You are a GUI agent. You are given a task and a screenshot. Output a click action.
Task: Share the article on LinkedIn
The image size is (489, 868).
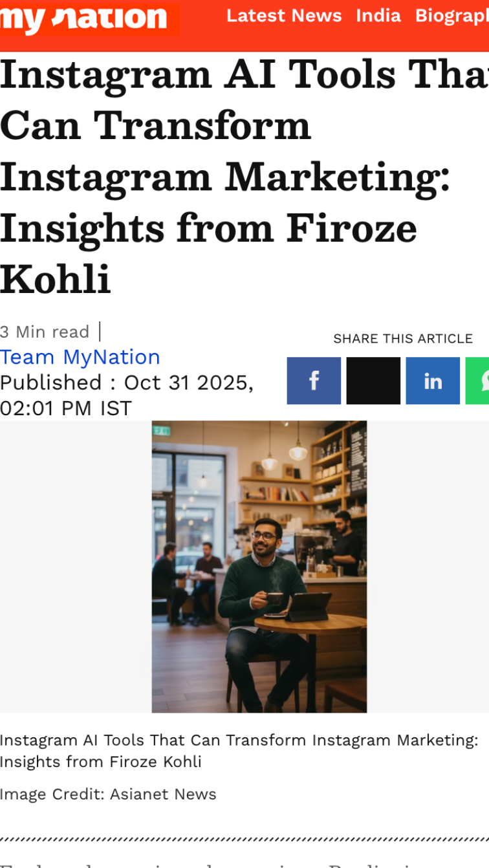[433, 381]
